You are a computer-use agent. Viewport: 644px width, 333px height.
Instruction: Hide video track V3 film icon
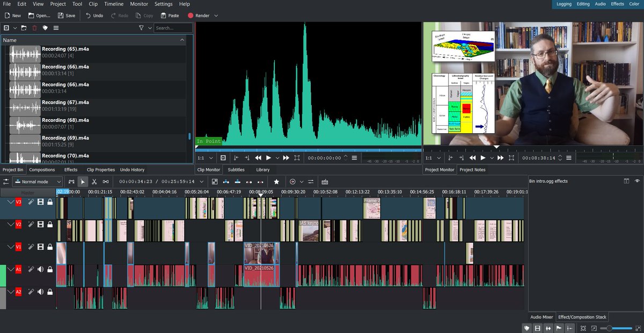[40, 202]
